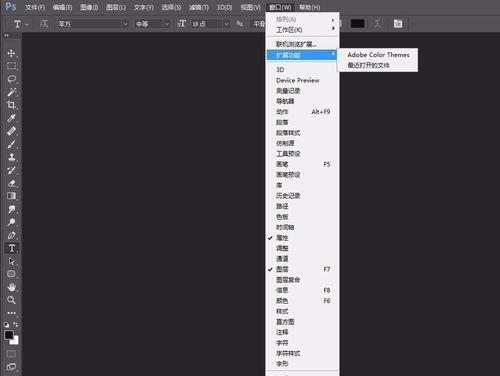
Task: Click the Create Warped Text icon
Action: point(378,24)
